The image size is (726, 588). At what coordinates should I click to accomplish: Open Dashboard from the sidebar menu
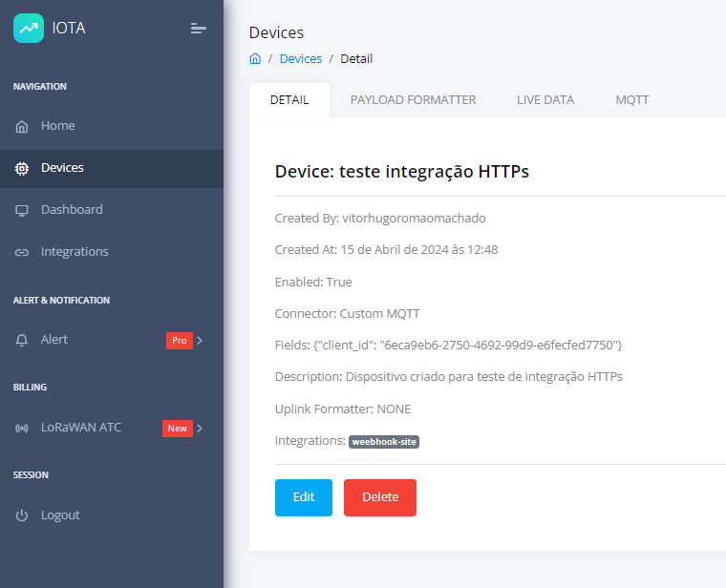(72, 210)
